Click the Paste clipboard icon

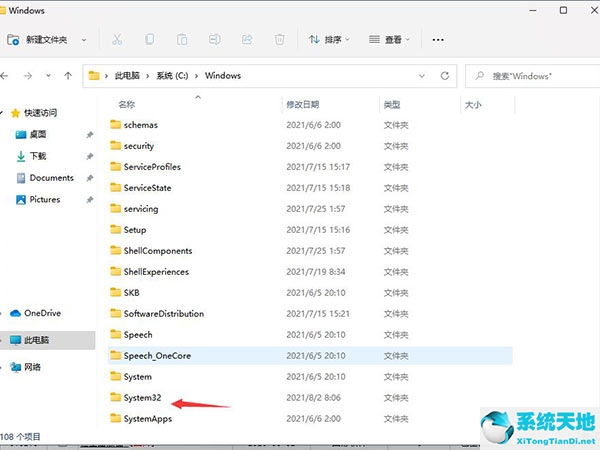[x=182, y=39]
